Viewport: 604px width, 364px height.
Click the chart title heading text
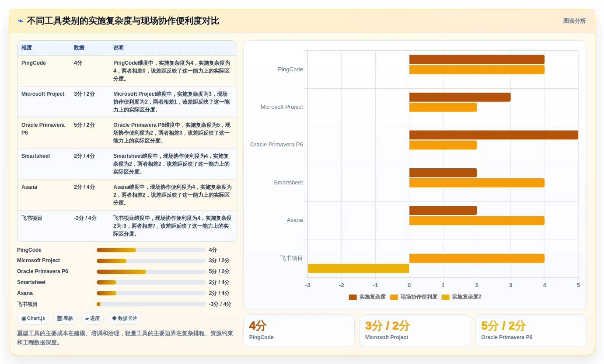[x=123, y=21]
